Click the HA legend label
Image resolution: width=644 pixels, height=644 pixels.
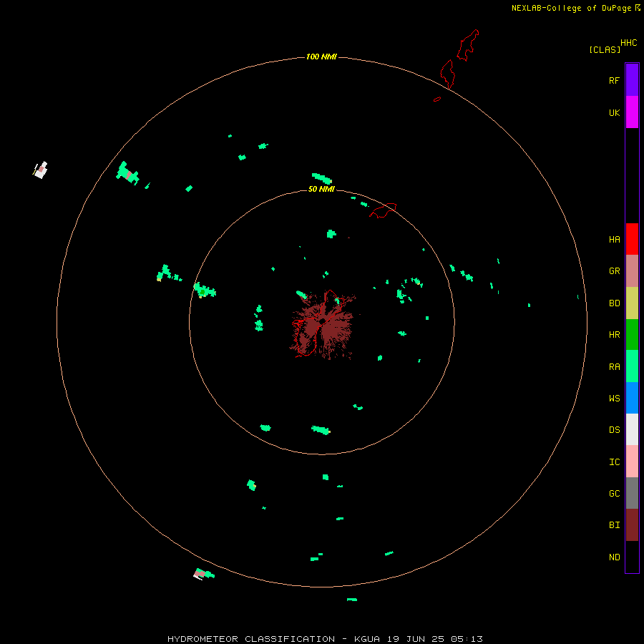(614, 239)
